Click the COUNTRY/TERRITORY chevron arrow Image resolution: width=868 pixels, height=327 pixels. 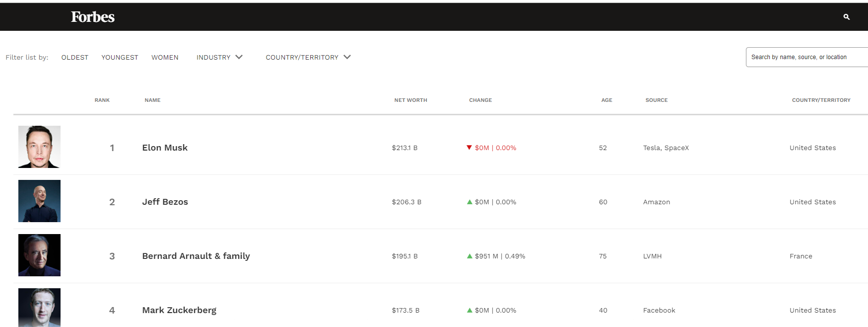click(x=347, y=57)
